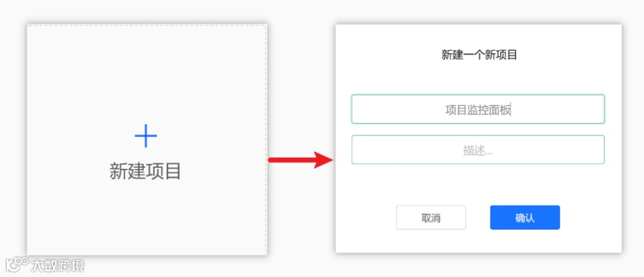Click the red arrow pointing to dialog
644x277 pixels.
[x=300, y=160]
